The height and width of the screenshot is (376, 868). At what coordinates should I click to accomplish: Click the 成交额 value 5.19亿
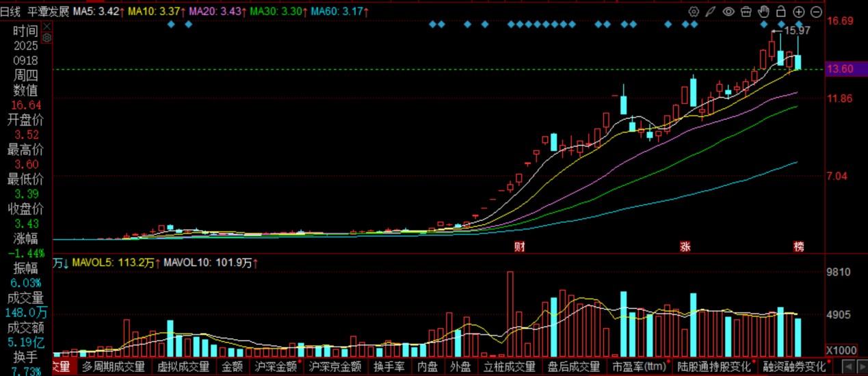[x=26, y=343]
